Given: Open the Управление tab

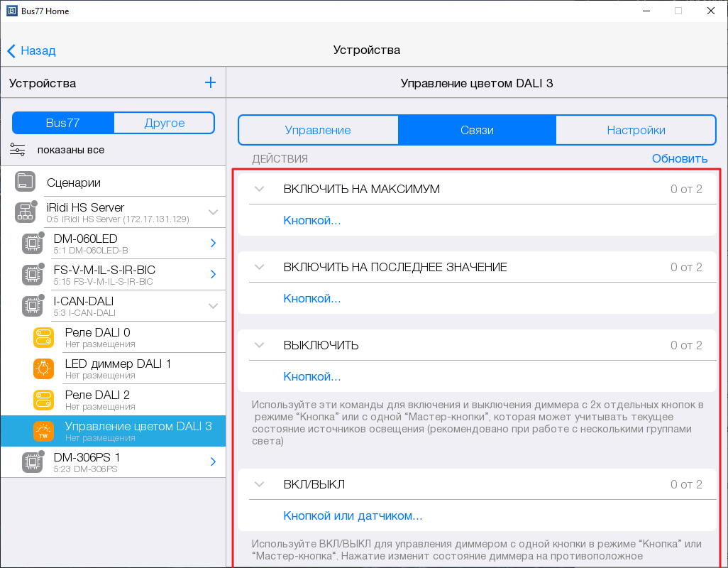Looking at the screenshot, I should [318, 130].
